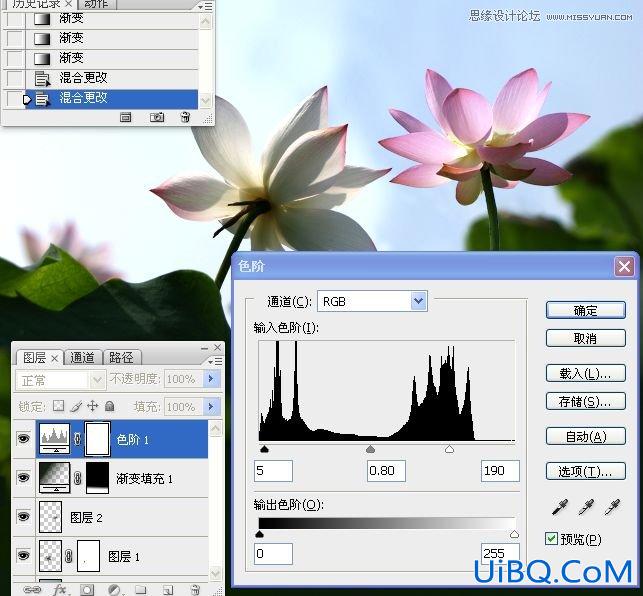Select the layer mask thumbnail of 渐变填充 1

(x=98, y=478)
